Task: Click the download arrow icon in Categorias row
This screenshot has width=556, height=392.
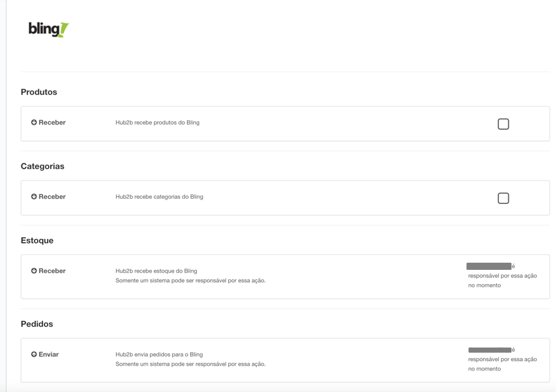Action: click(34, 196)
